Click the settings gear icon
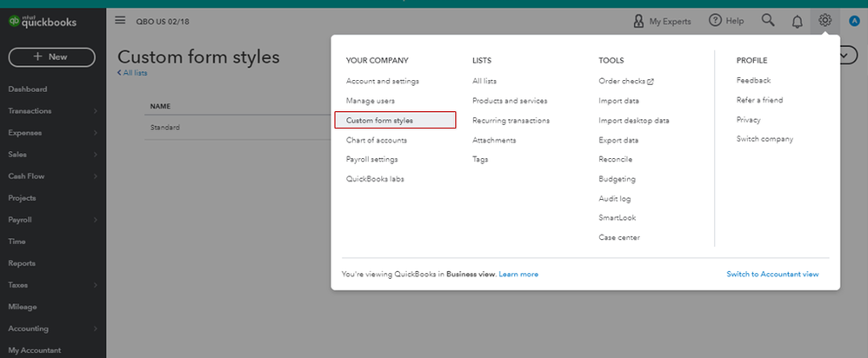 click(825, 21)
